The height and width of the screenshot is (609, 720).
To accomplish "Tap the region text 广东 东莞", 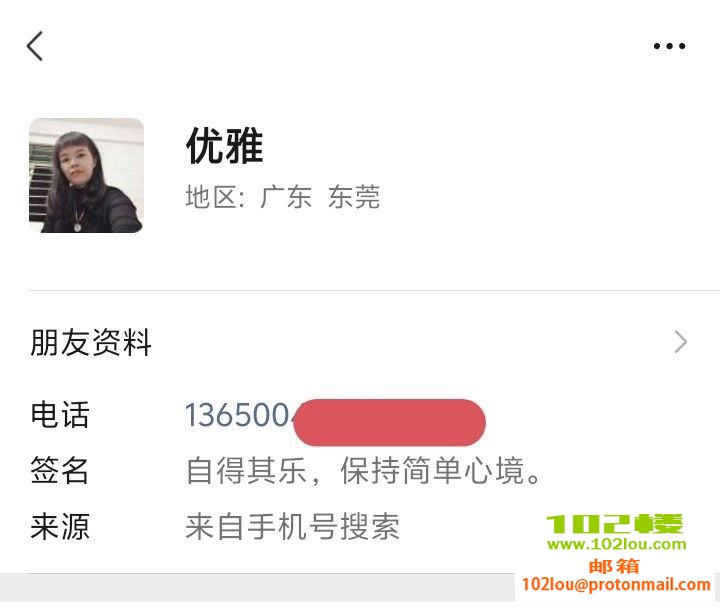I will pos(320,197).
